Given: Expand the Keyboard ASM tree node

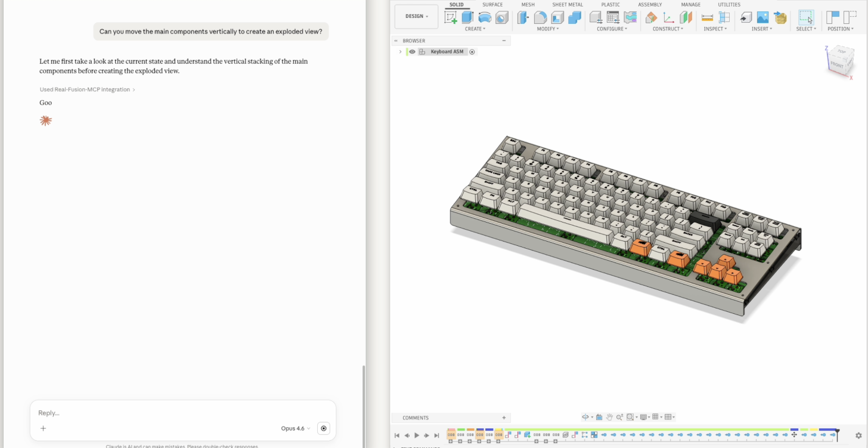Looking at the screenshot, I should pos(400,52).
